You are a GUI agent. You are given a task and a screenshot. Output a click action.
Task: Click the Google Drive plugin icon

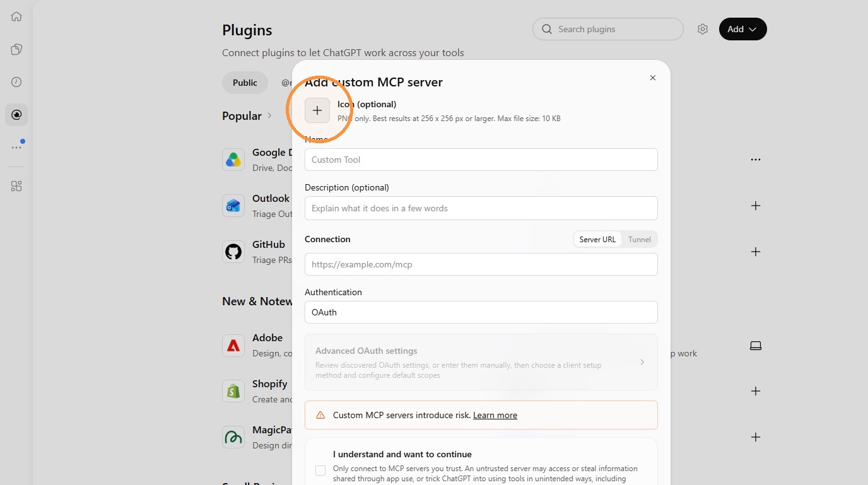[233, 160]
